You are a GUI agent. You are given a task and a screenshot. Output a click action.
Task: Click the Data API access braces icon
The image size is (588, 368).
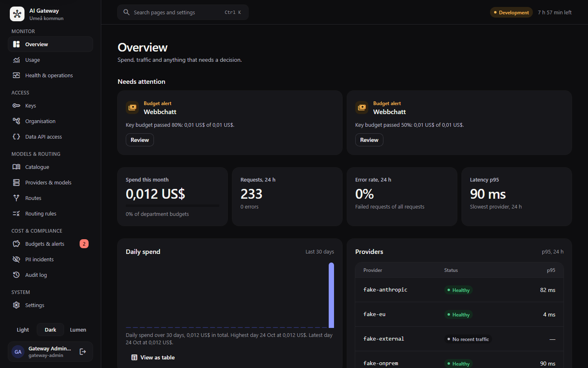click(x=16, y=137)
